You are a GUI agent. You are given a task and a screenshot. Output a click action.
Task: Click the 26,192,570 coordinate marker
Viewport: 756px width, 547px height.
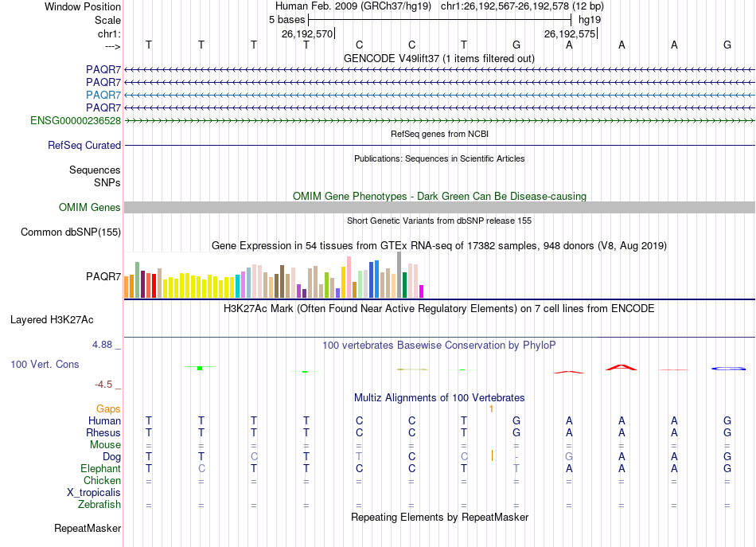pos(307,33)
